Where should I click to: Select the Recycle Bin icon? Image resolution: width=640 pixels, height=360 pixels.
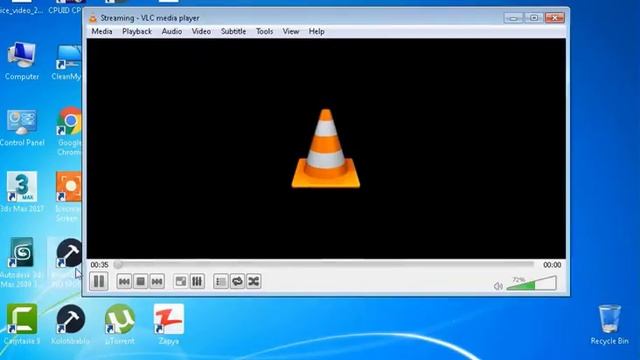(609, 324)
